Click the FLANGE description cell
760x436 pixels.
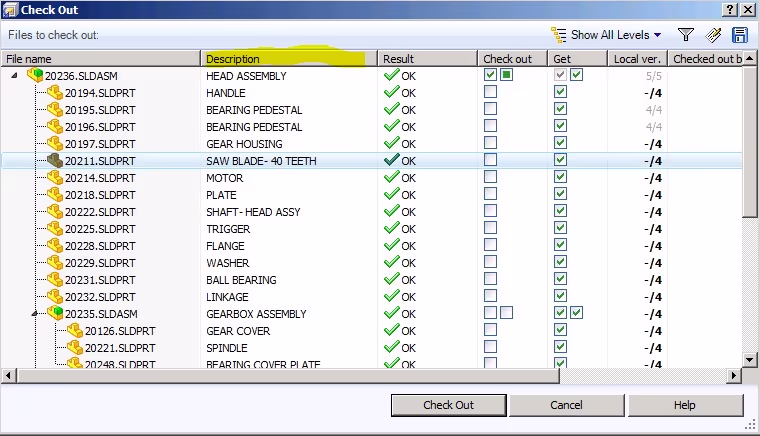click(x=225, y=246)
